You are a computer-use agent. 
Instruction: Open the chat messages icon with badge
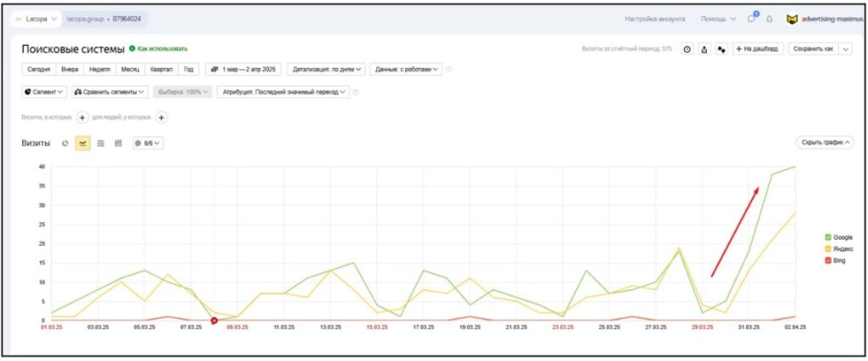tap(752, 18)
